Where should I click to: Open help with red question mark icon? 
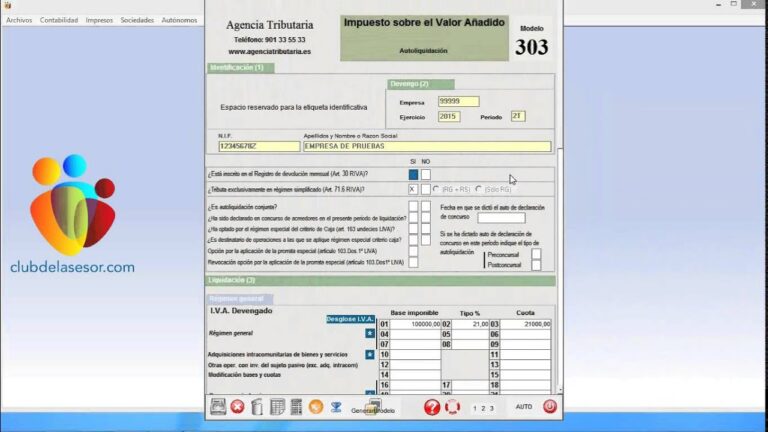tap(432, 407)
